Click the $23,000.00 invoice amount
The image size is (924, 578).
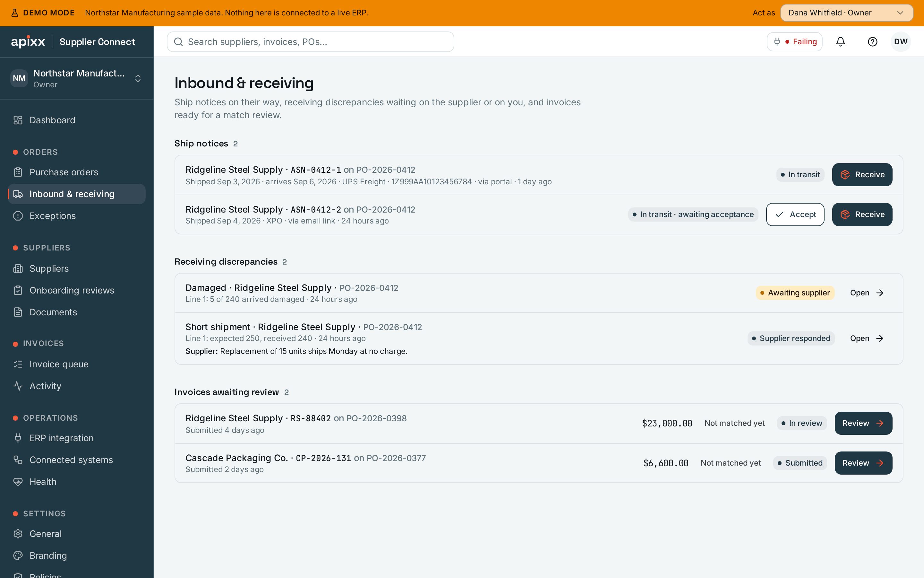click(x=667, y=423)
